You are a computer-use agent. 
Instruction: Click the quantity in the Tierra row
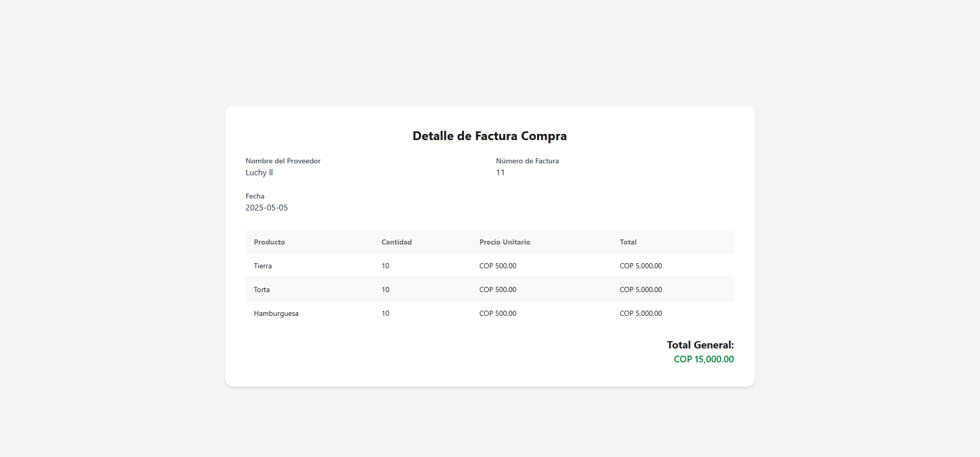pos(385,266)
